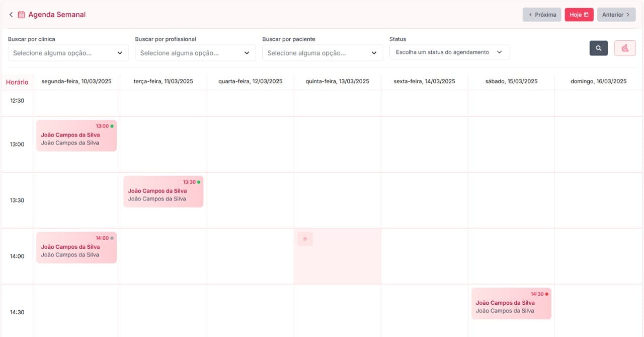Click the green dot on Tuesday's 13:30 appointment
The height and width of the screenshot is (337, 644).
(x=198, y=182)
